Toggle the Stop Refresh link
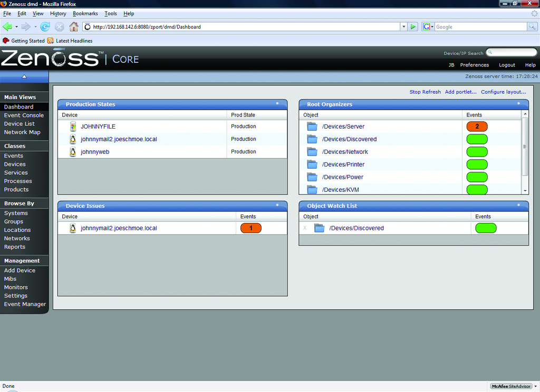The image size is (540, 392). [425, 92]
